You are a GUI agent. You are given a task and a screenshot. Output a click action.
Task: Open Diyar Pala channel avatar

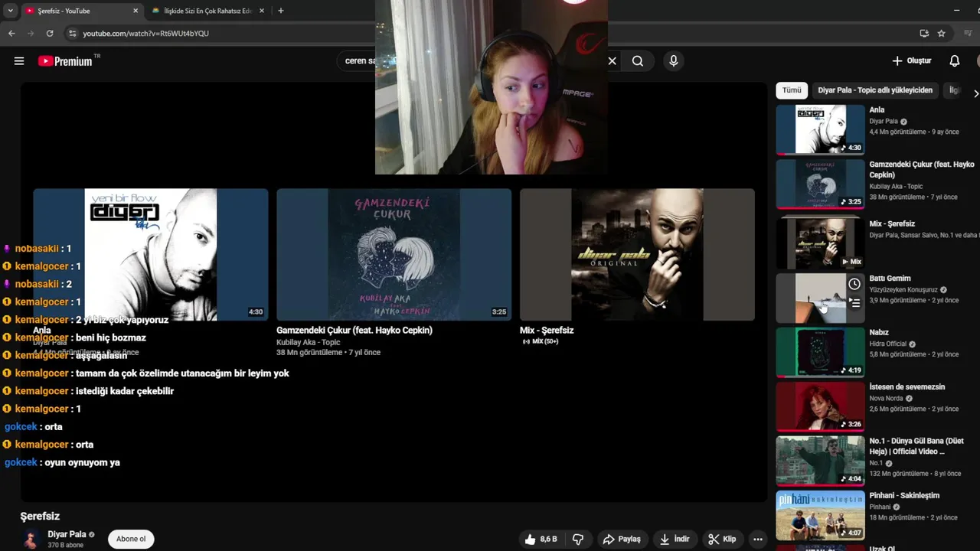[x=31, y=539]
